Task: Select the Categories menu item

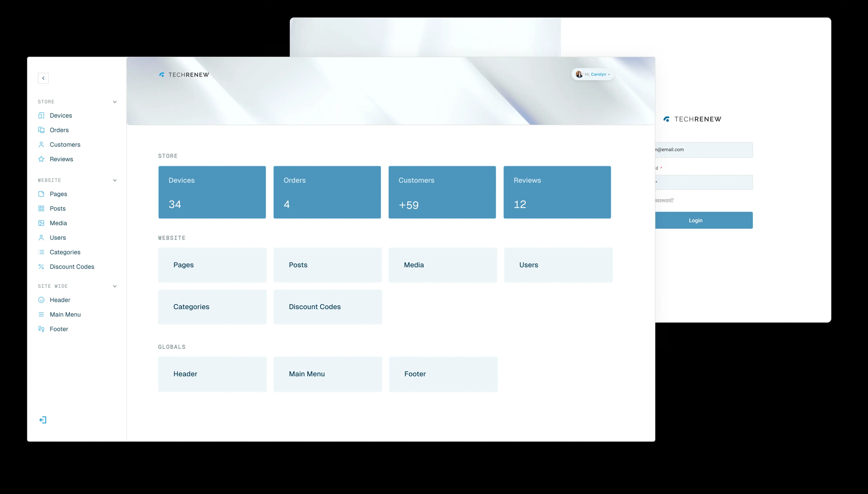Action: tap(65, 252)
